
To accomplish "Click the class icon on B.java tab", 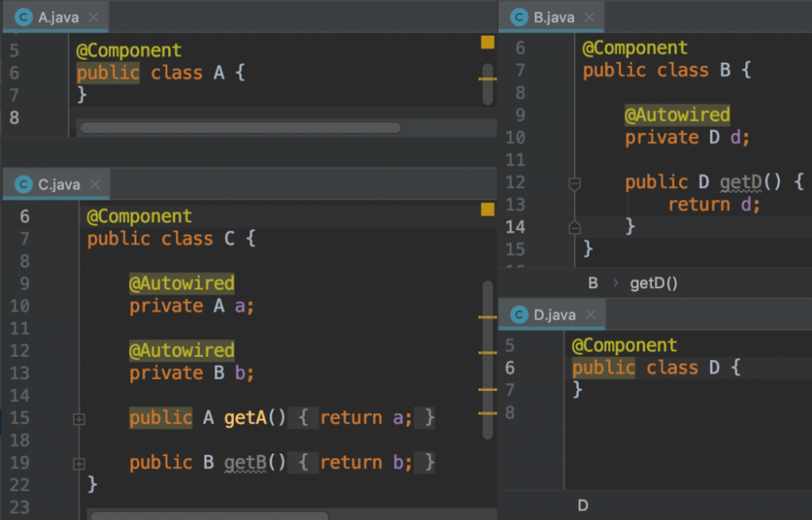I will (x=519, y=16).
